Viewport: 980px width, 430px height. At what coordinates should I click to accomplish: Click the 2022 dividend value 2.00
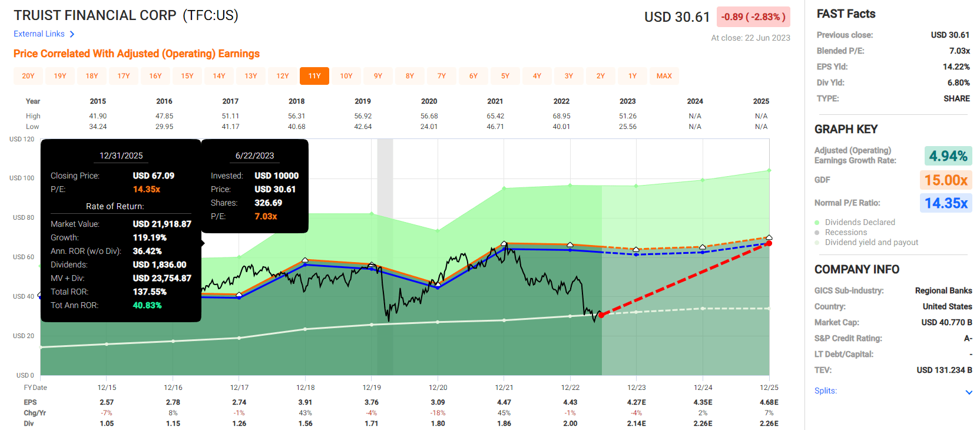(570, 424)
